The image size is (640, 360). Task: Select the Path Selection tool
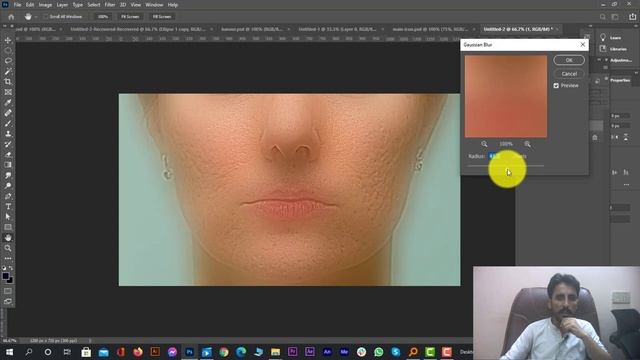click(8, 217)
